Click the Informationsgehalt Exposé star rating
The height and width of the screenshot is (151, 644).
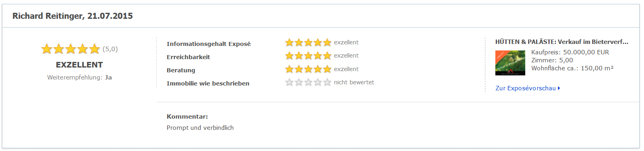click(x=308, y=42)
